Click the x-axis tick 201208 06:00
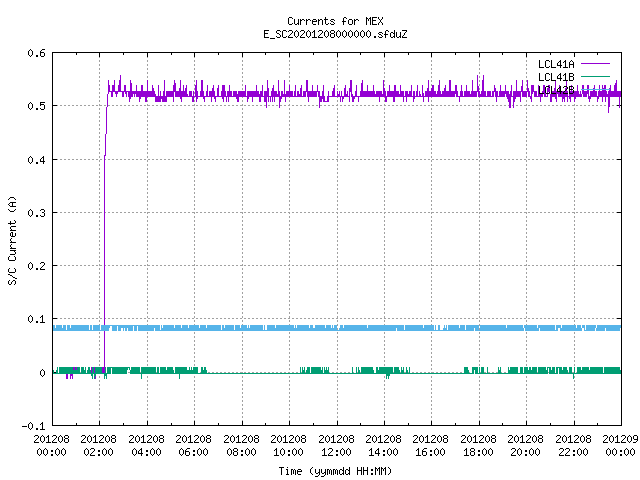640x480 pixels. coord(193,446)
